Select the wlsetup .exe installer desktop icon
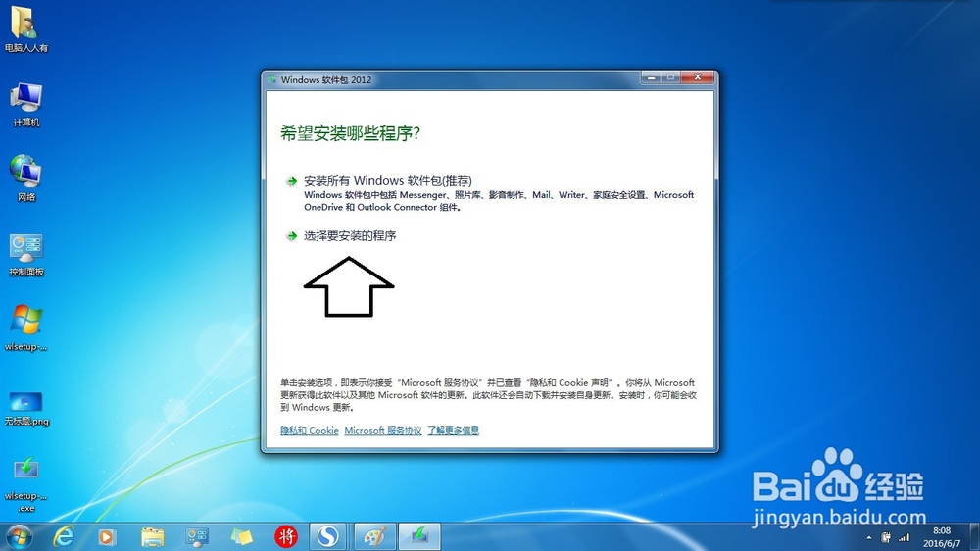Image resolution: width=980 pixels, height=551 pixels. pyautogui.click(x=25, y=484)
